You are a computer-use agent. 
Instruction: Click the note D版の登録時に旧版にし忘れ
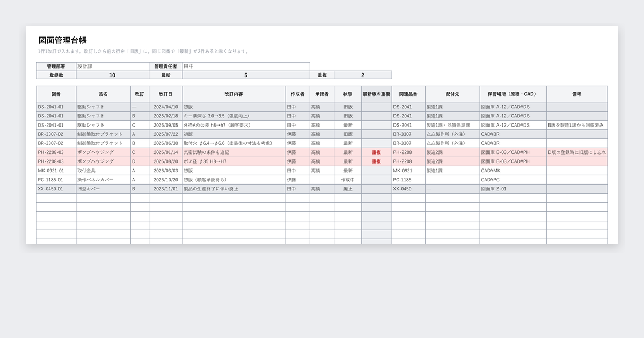tap(577, 152)
